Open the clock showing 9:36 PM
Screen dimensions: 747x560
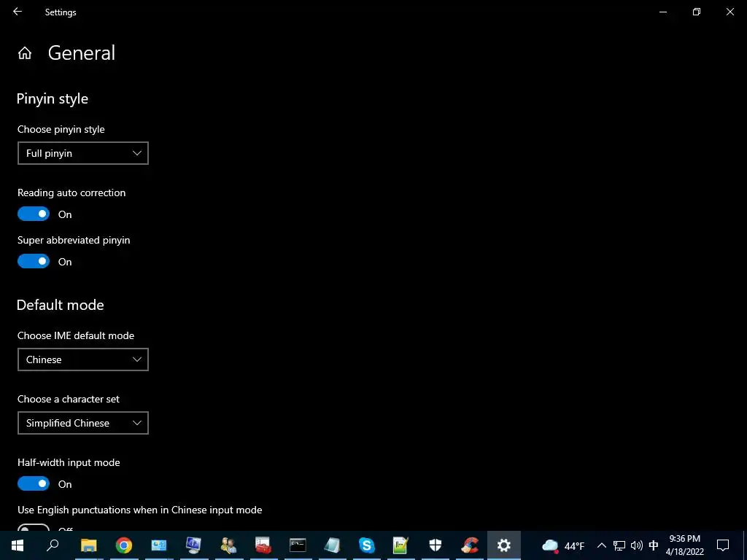pyautogui.click(x=684, y=545)
